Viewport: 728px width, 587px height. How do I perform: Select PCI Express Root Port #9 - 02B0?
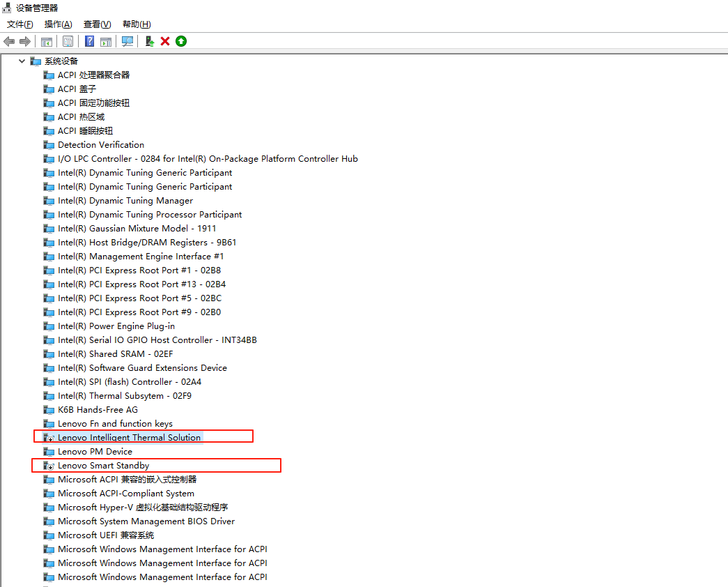[x=139, y=312]
